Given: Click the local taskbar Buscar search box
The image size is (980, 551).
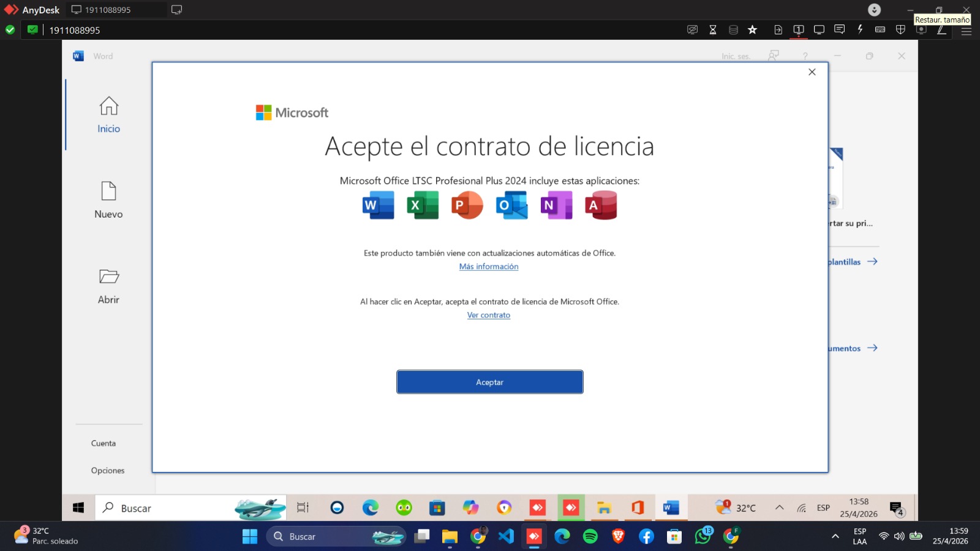Looking at the screenshot, I should (336, 536).
